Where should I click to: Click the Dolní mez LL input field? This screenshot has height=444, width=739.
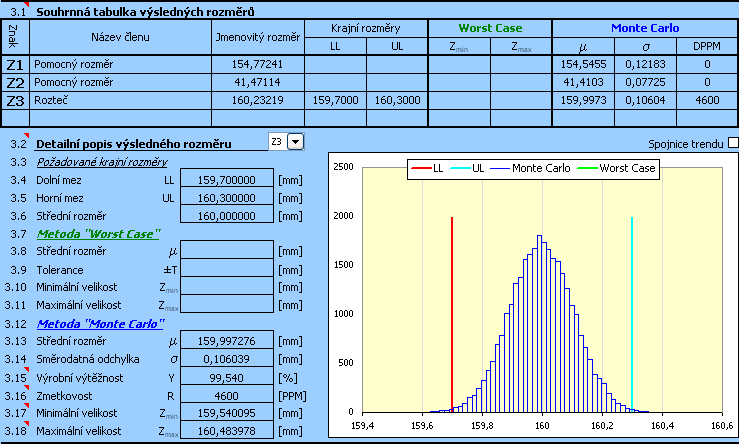[225, 180]
